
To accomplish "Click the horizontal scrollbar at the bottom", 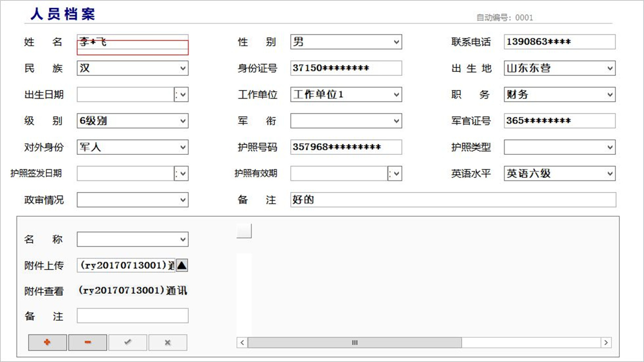I will click(x=354, y=342).
